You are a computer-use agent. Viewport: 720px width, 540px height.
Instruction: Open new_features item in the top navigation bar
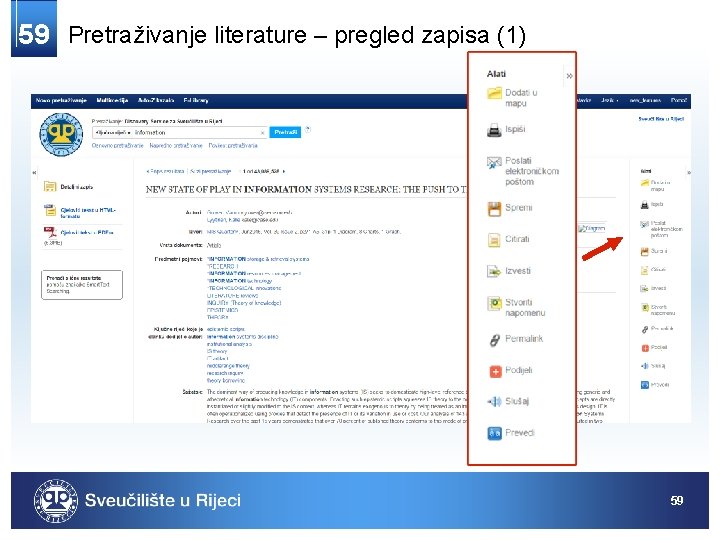click(645, 100)
